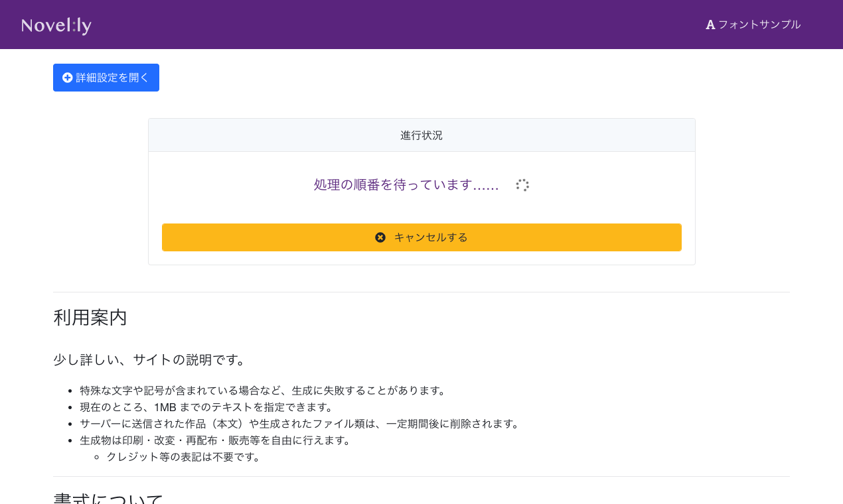Click the circular cancel glyph on yellow bar
843x504 pixels.
pos(380,237)
